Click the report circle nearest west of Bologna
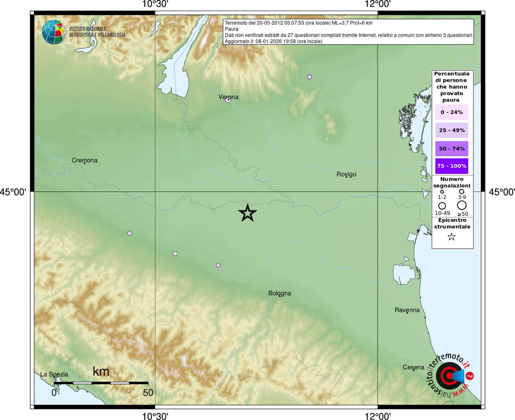Image resolution: width=515 pixels, height=420 pixels. tap(218, 265)
